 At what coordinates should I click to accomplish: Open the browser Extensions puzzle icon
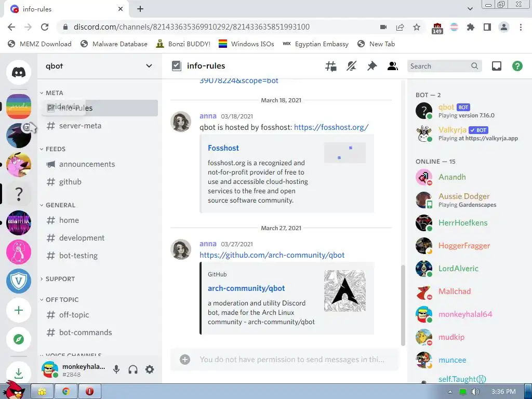[470, 27]
